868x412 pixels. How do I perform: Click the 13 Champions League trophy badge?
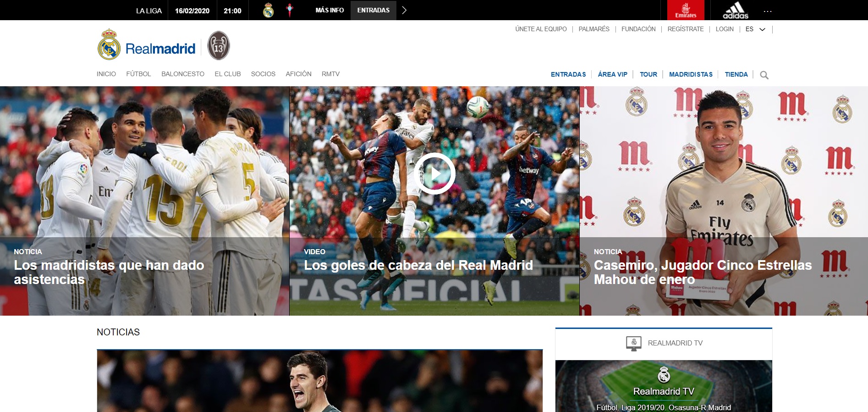pyautogui.click(x=219, y=45)
